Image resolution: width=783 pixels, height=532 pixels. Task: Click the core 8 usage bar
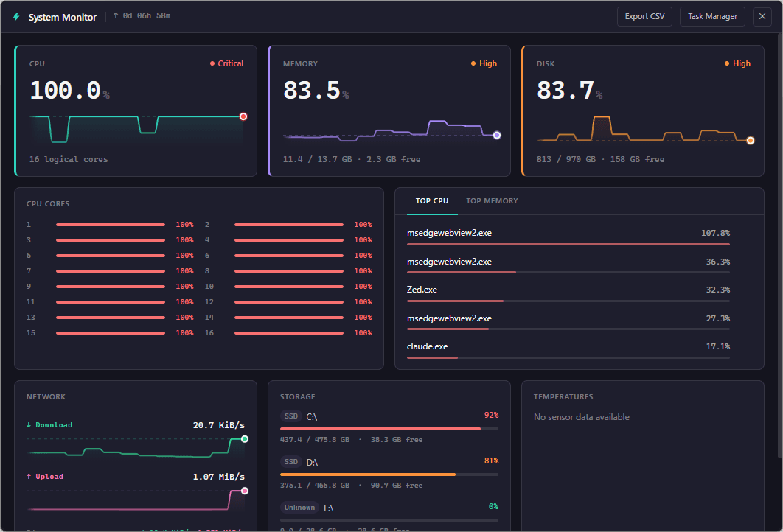[x=288, y=271]
